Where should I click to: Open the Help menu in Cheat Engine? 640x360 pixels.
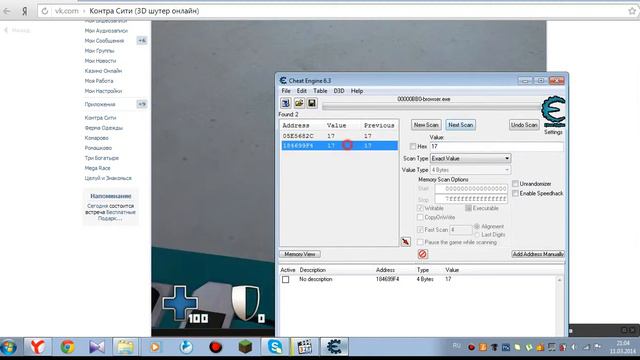point(357,91)
